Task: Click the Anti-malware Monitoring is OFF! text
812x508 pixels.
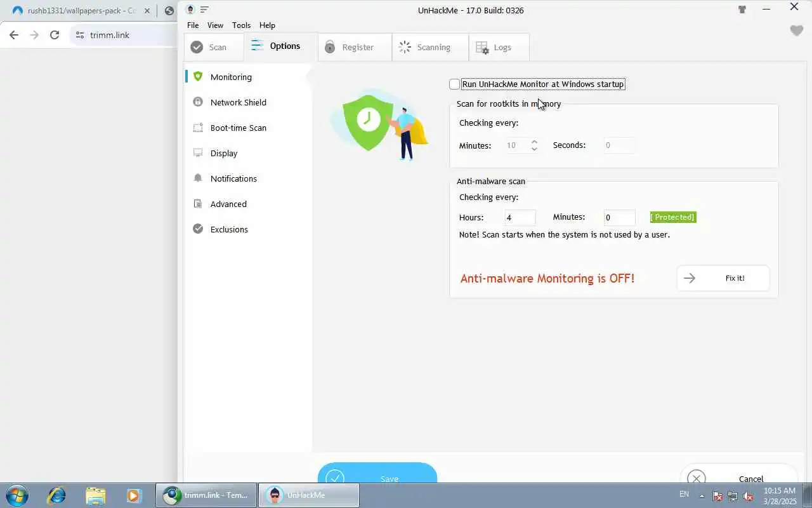Action: point(547,278)
